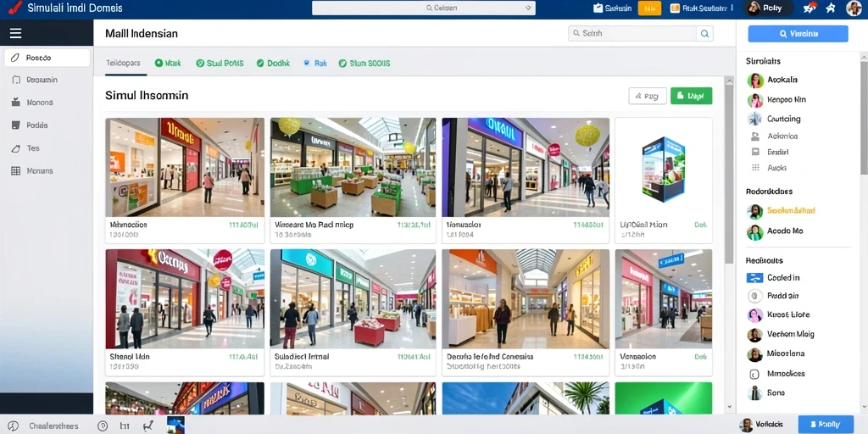The width and height of the screenshot is (868, 434).
Task: Select Rosodo in the left sidebar
Action: point(47,58)
